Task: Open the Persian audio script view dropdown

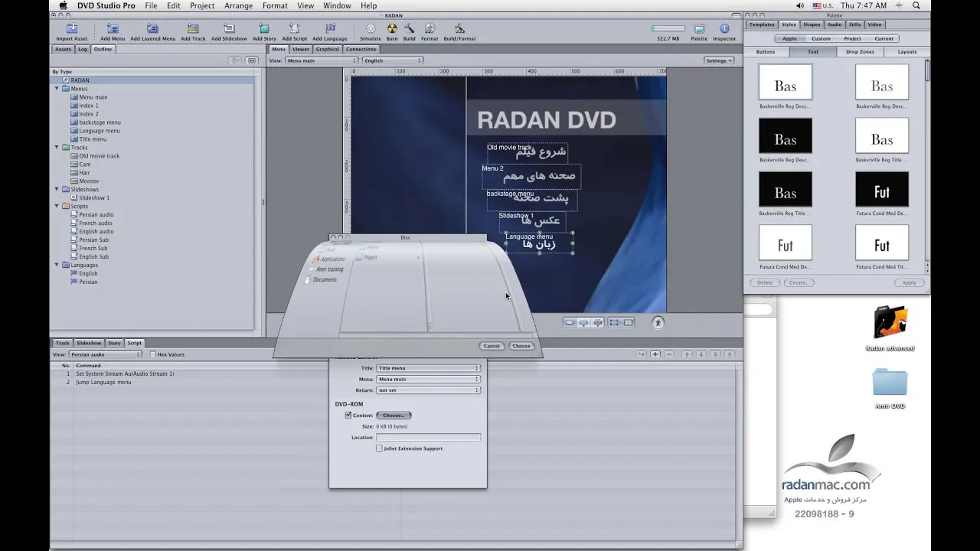Action: click(106, 354)
